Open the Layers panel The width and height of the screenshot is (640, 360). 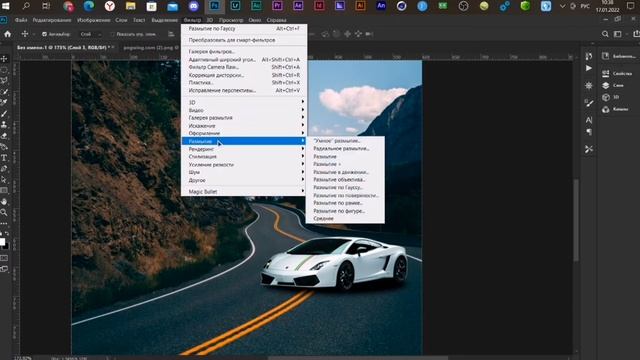tap(613, 85)
